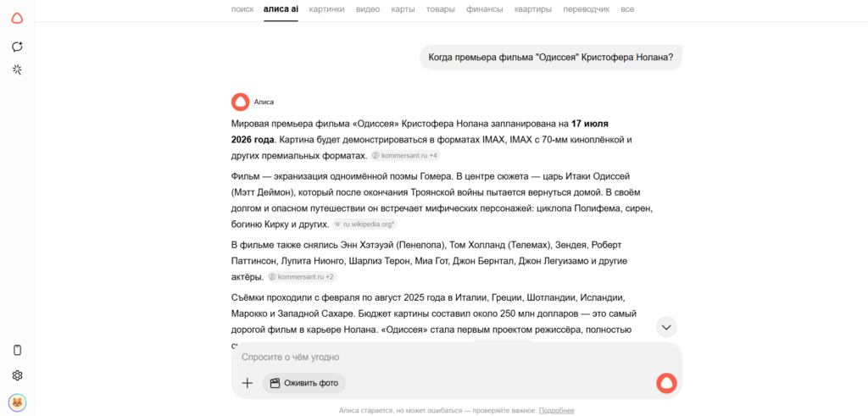Start a new chat from the sidebar icon

[x=17, y=47]
